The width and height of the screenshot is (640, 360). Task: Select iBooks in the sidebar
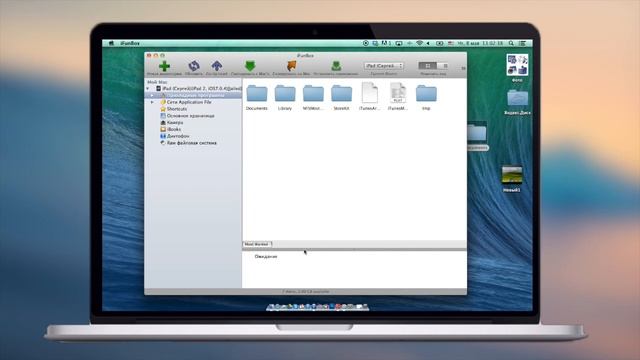[x=174, y=129]
